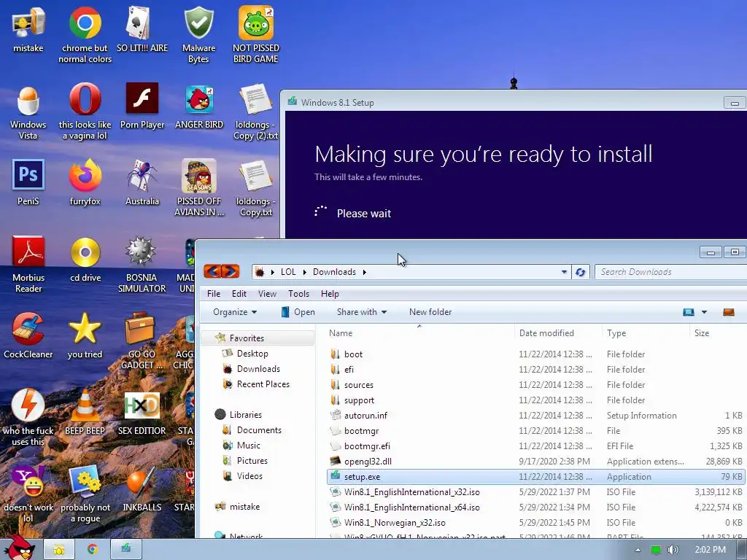This screenshot has width=747, height=560.
Task: Select the 'Windows Vista' egg icon
Action: 28,112
